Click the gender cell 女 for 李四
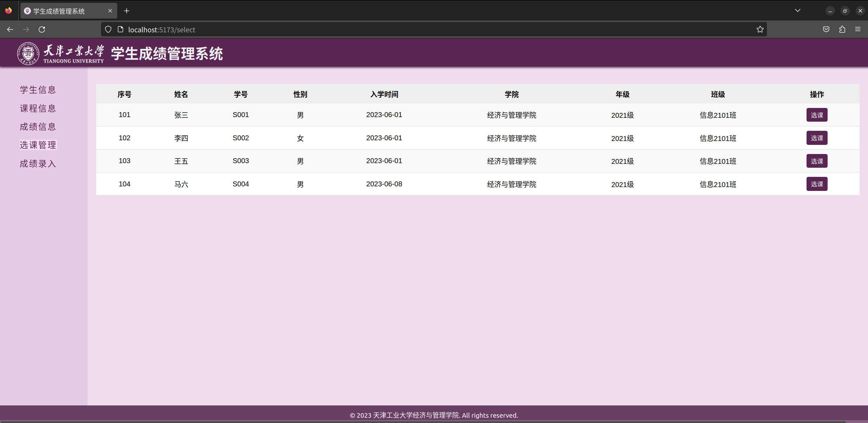Screen dimensions: 868x423 [x=300, y=138]
